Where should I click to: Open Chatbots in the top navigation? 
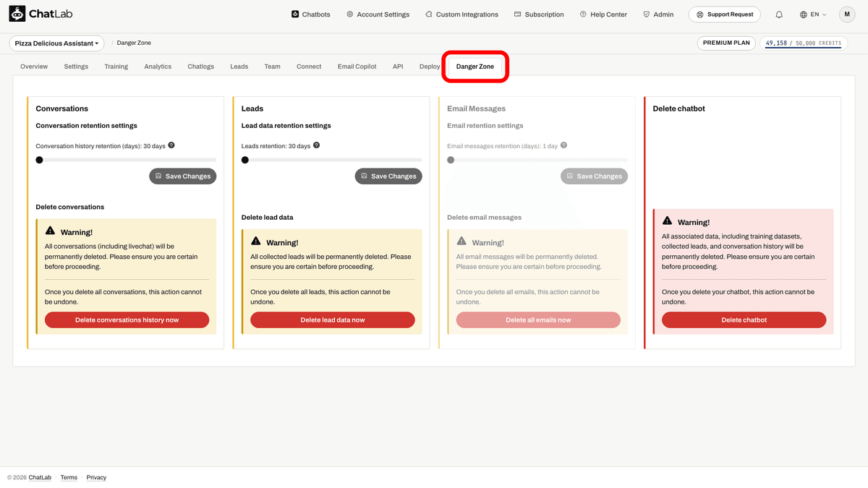coord(311,14)
